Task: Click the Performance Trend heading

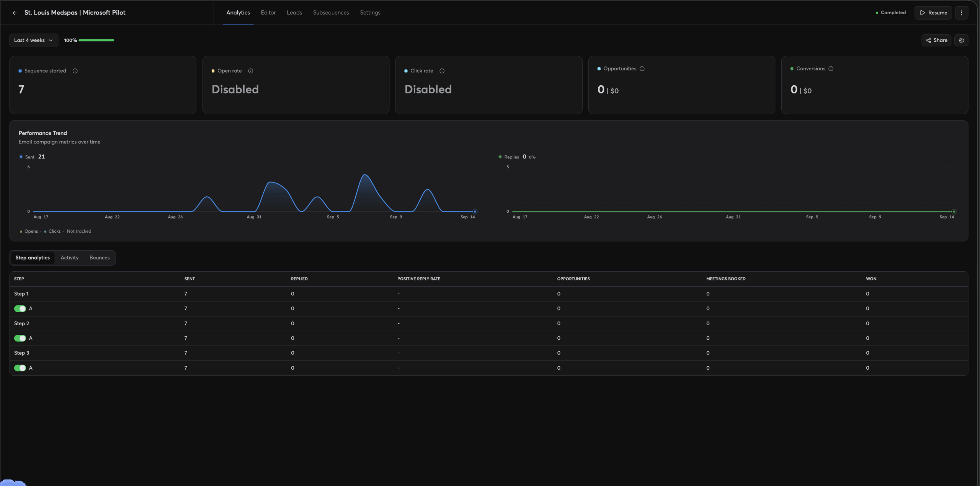Action: (43, 133)
